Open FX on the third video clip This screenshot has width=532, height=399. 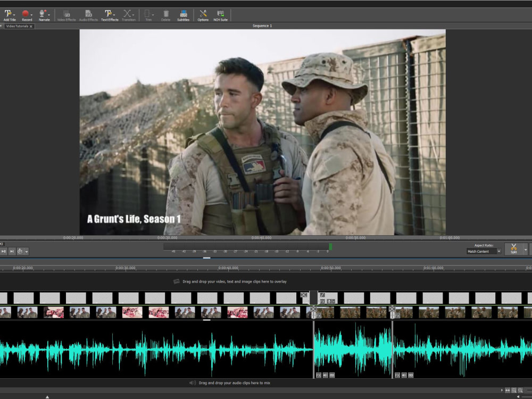click(x=397, y=315)
